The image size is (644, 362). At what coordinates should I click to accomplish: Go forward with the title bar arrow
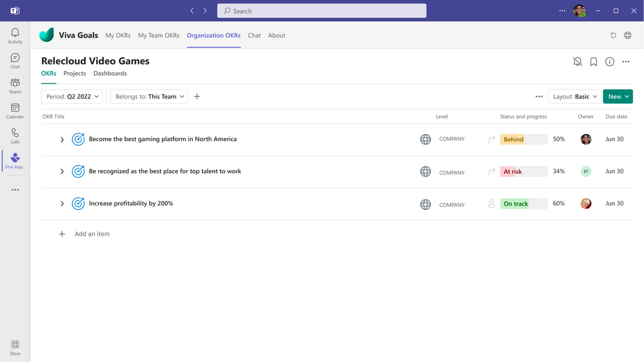point(205,11)
